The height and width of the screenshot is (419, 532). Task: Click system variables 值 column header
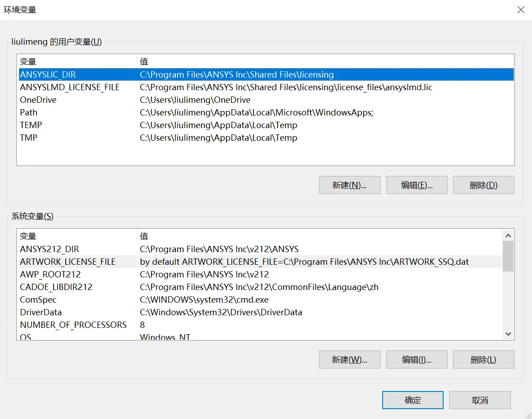[319, 236]
